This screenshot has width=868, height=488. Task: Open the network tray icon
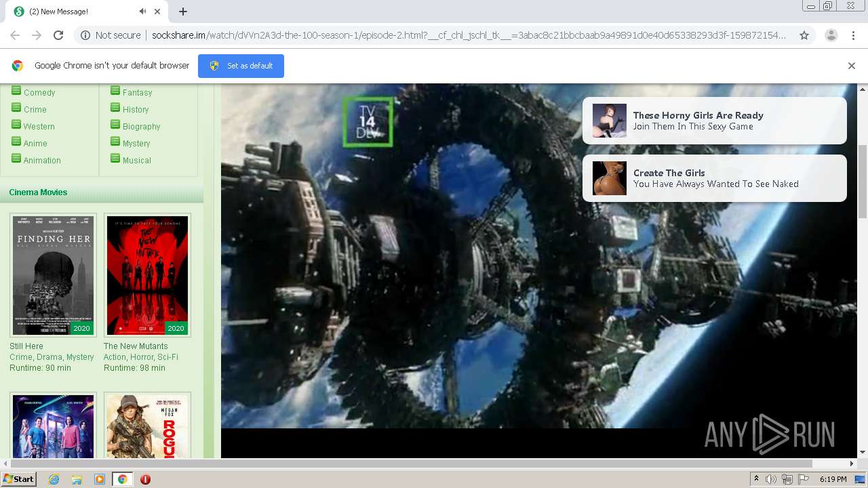(x=787, y=479)
